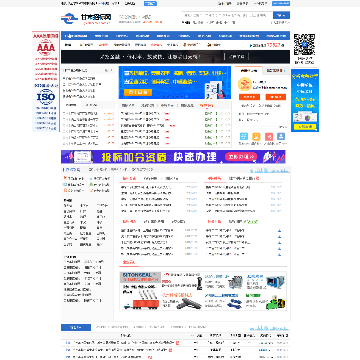Open the red AAA credit certificate badge
Image resolution: width=360 pixels, height=360 pixels.
click(x=46, y=48)
